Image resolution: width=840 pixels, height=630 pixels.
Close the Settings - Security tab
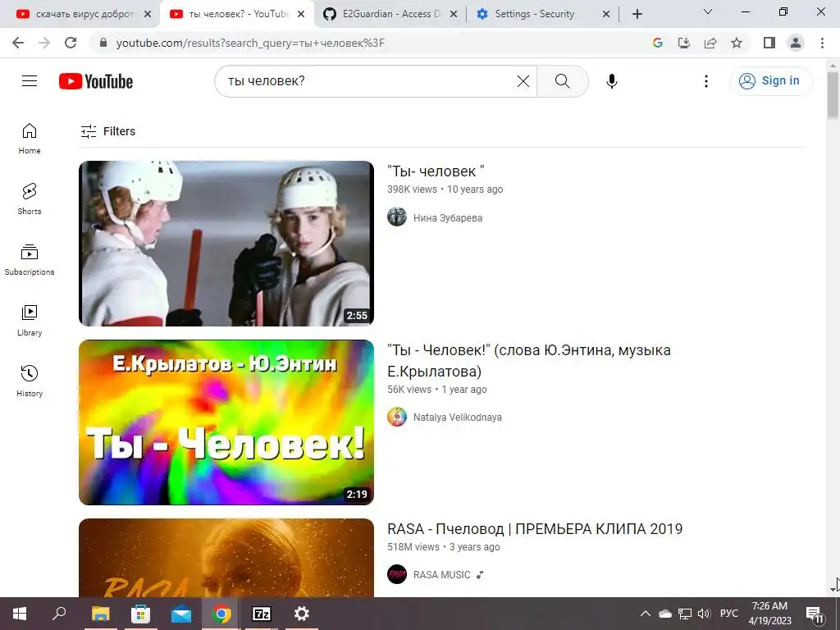click(x=606, y=15)
